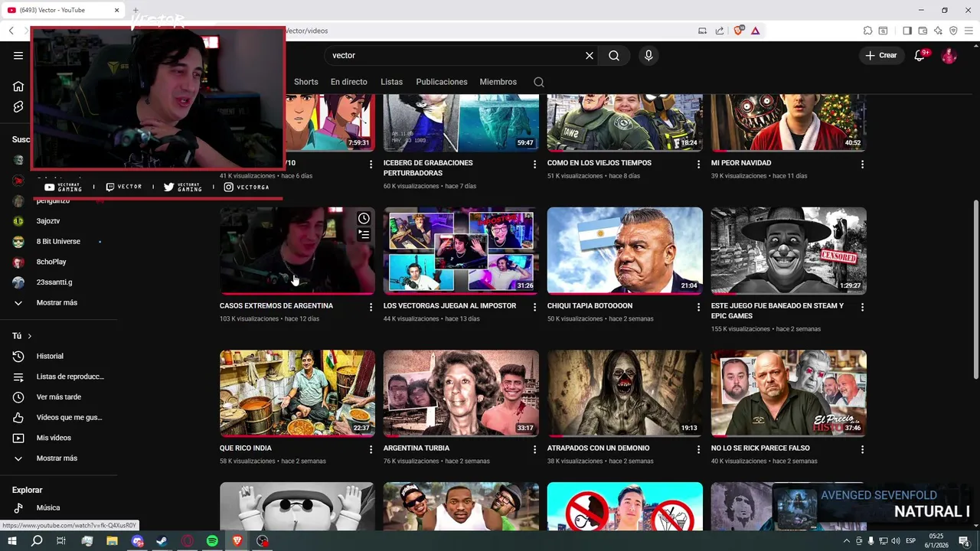Click the Crear button

[x=881, y=55]
